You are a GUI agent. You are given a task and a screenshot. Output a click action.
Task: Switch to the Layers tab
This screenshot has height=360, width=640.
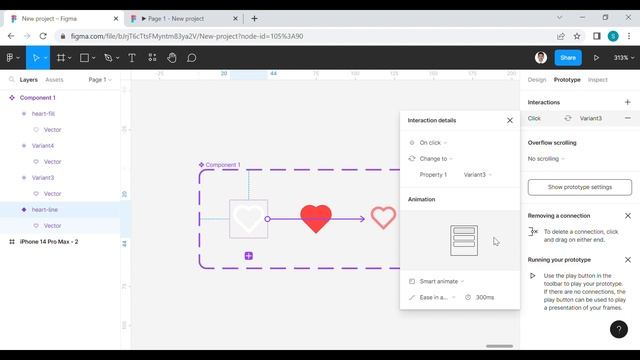29,80
